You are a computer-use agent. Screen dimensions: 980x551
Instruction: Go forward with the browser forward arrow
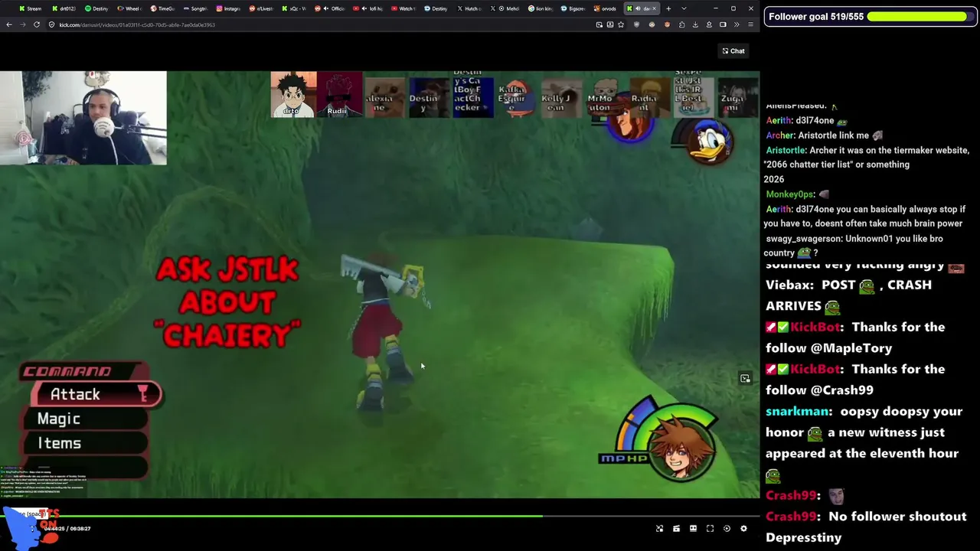(x=23, y=24)
